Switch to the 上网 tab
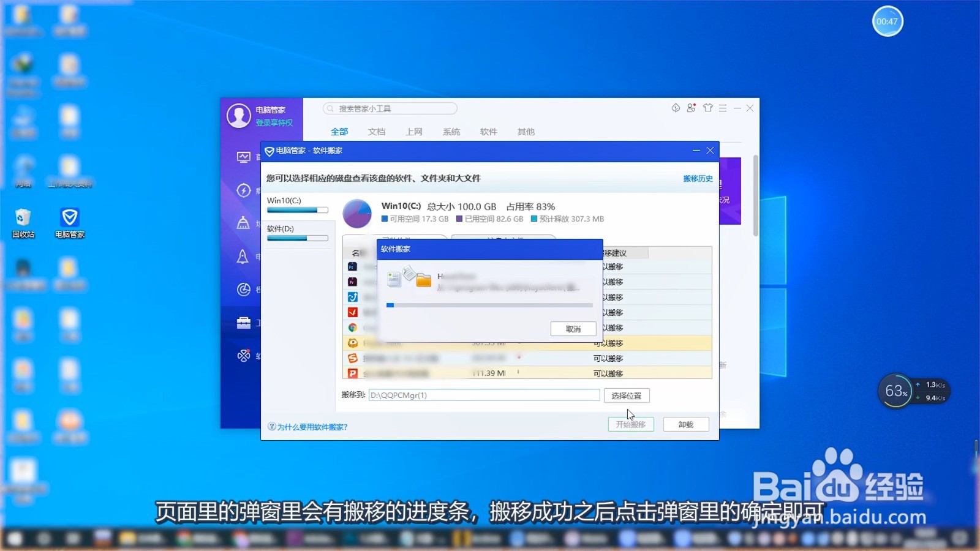The width and height of the screenshot is (980, 551). (x=414, y=132)
